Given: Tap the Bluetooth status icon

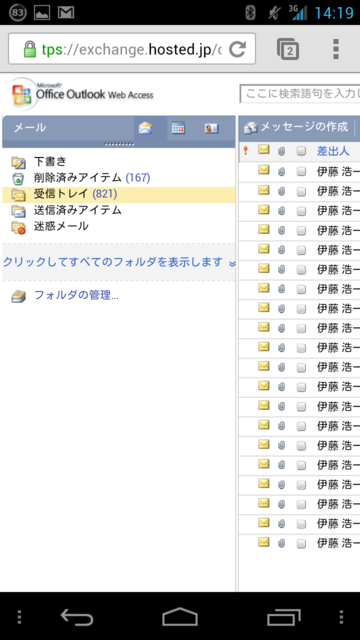Looking at the screenshot, I should click(x=250, y=13).
